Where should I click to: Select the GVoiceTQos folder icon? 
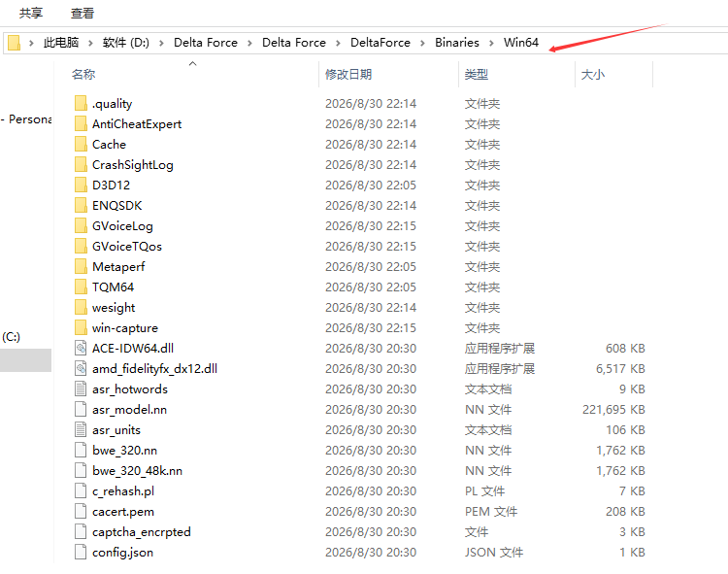pyautogui.click(x=81, y=246)
